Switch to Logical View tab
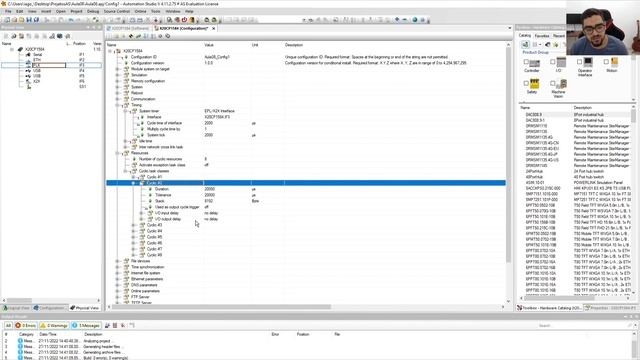The width and height of the screenshot is (640, 360). (16, 308)
